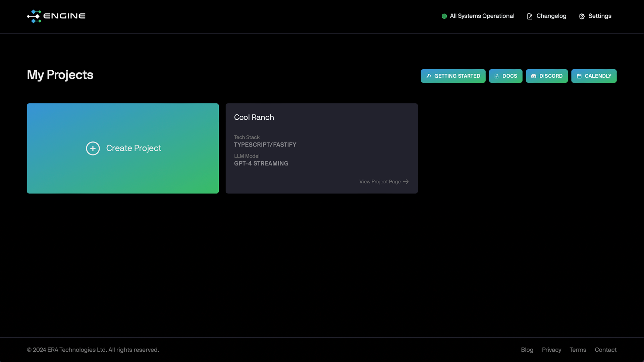Image resolution: width=644 pixels, height=362 pixels.
Task: Click the green status indicator dot
Action: pyautogui.click(x=444, y=16)
